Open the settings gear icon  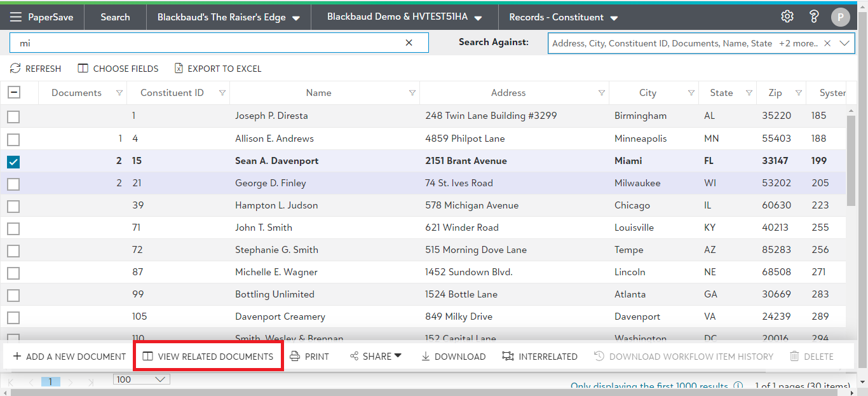click(787, 17)
